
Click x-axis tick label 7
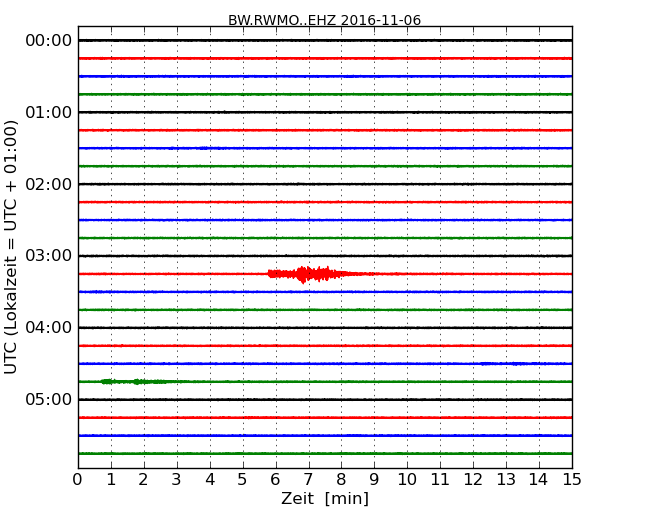pyautogui.click(x=308, y=480)
